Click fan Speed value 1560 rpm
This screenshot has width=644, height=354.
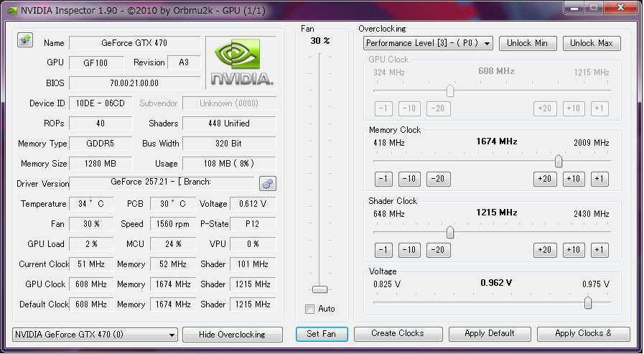pyautogui.click(x=173, y=224)
